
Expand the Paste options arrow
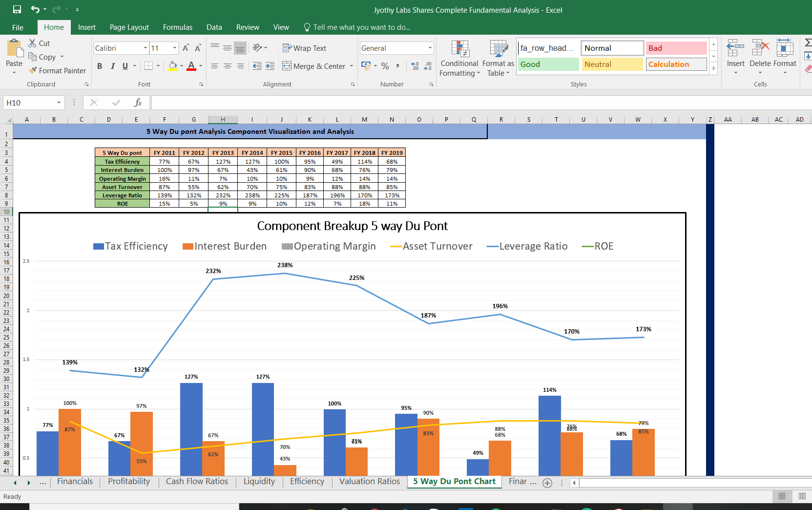[14, 72]
